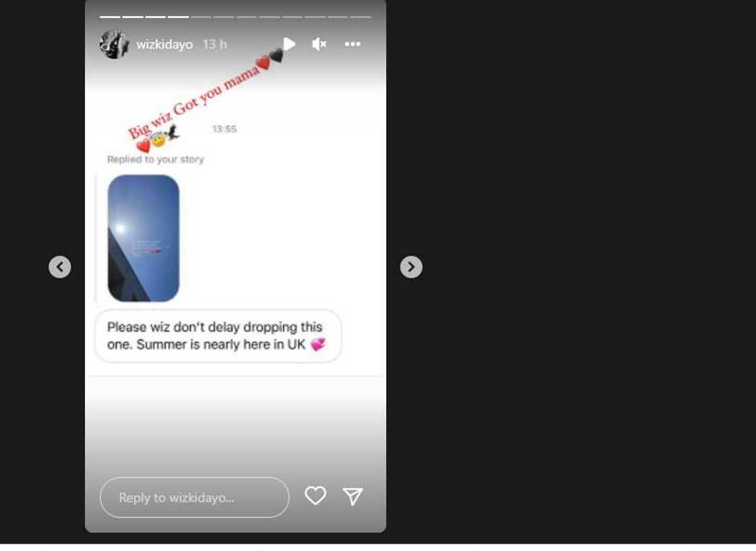Click the 'Replied to your story' label
This screenshot has height=551, width=756.
(155, 159)
